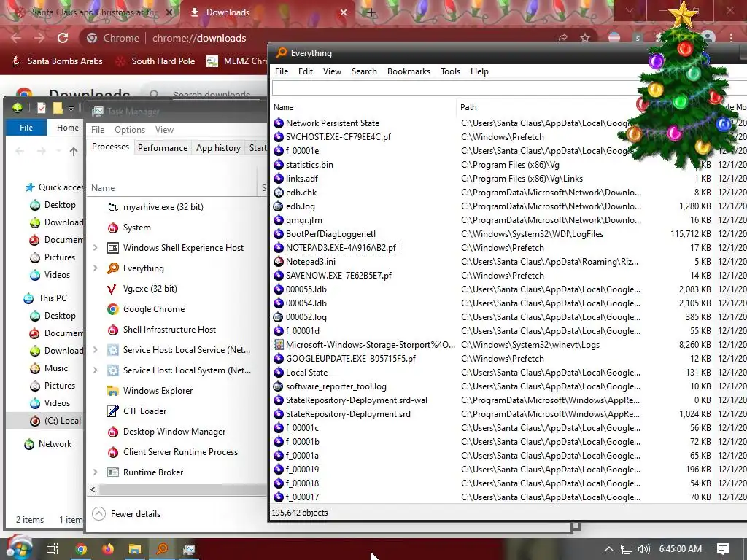
Task: Select This PC in Explorer sidebar
Action: point(45,298)
